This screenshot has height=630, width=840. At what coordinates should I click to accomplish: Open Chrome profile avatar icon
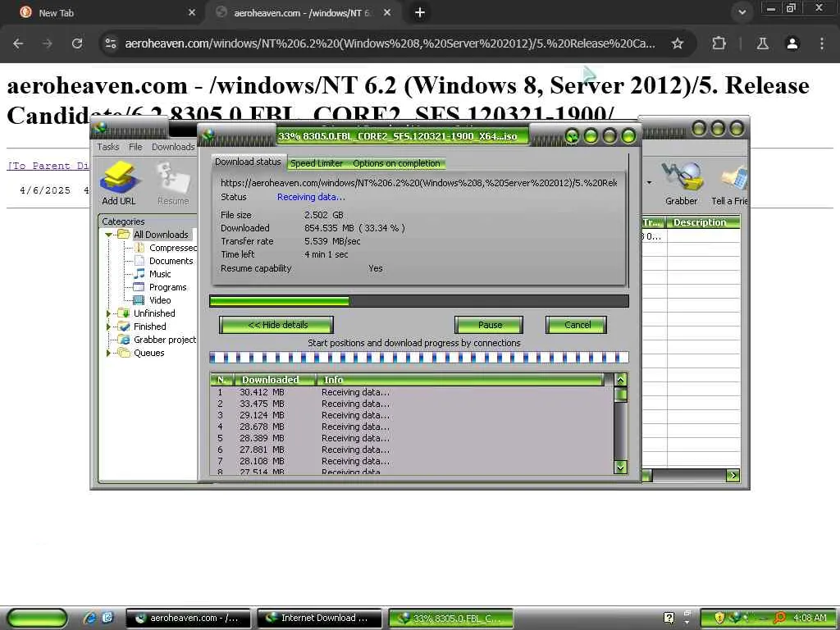(x=792, y=43)
